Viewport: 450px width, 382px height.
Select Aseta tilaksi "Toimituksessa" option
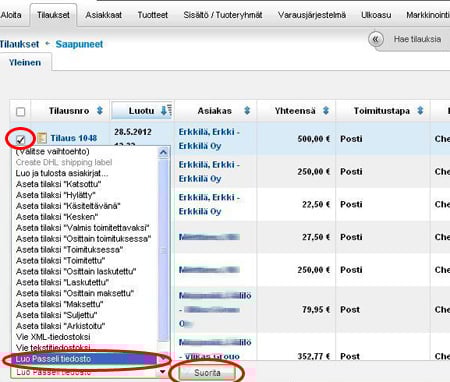coord(70,250)
